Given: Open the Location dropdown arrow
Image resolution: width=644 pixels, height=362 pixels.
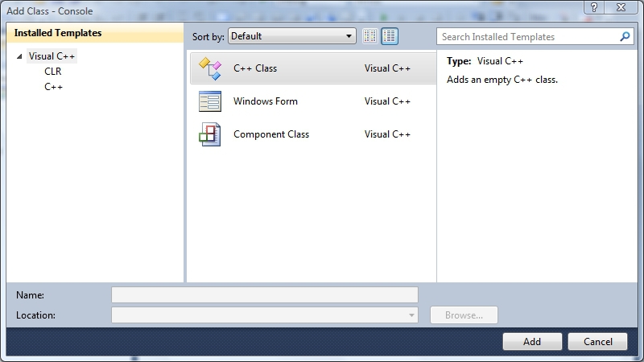Looking at the screenshot, I should 412,315.
